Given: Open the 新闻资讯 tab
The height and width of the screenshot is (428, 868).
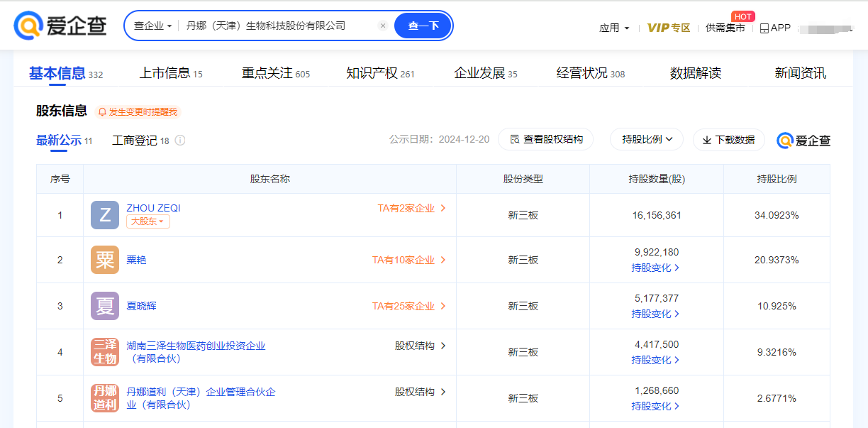Looking at the screenshot, I should [801, 73].
